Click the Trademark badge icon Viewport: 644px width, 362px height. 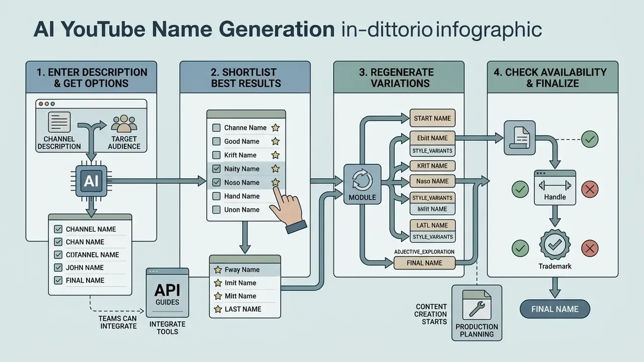click(555, 245)
